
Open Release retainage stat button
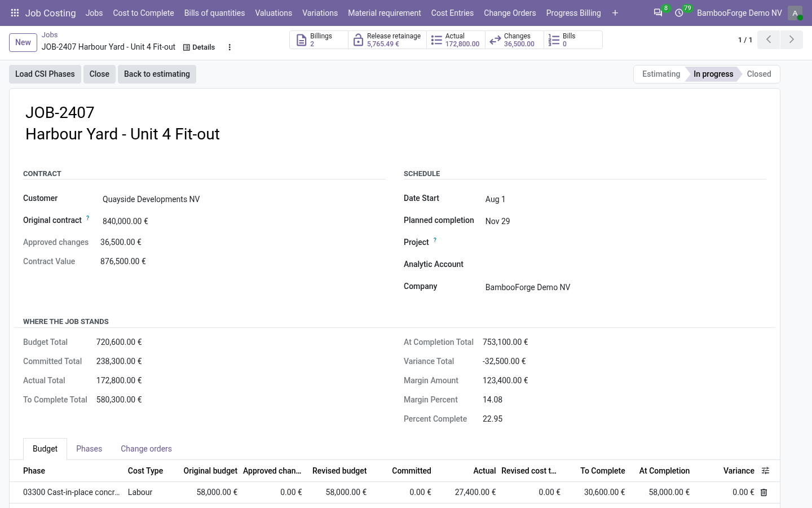(x=387, y=40)
